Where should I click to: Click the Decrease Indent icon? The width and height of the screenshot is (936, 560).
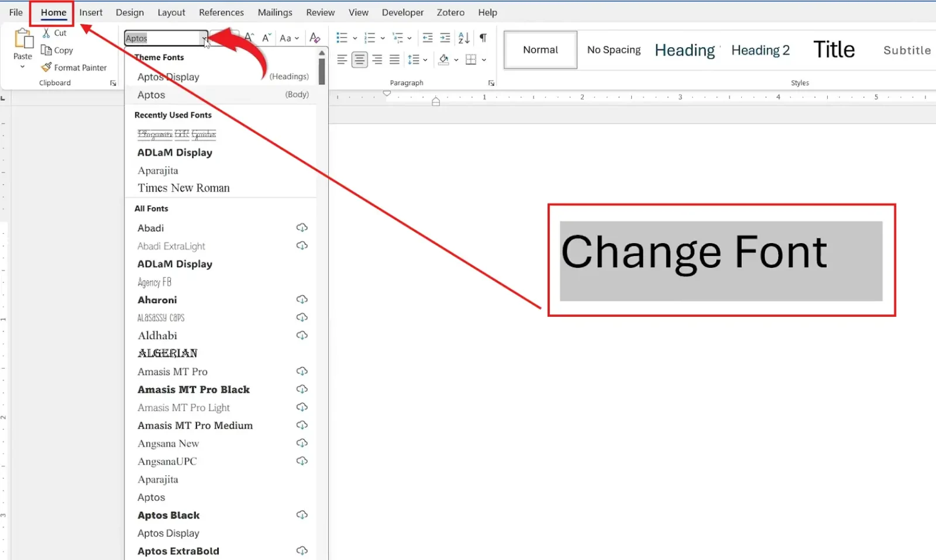(x=428, y=38)
